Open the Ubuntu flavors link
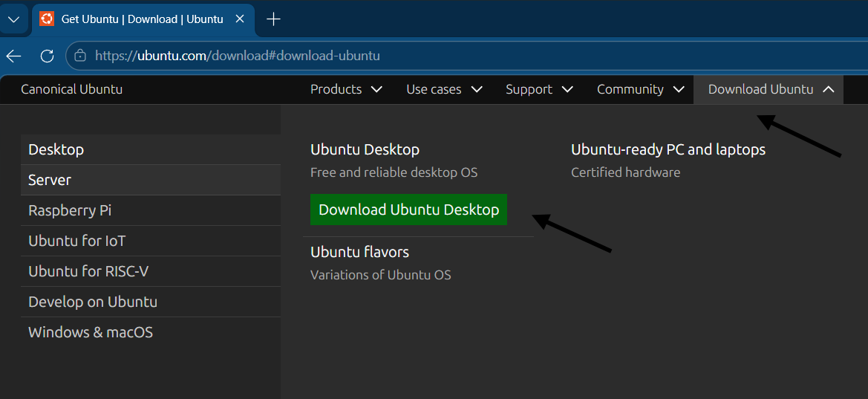 tap(359, 252)
